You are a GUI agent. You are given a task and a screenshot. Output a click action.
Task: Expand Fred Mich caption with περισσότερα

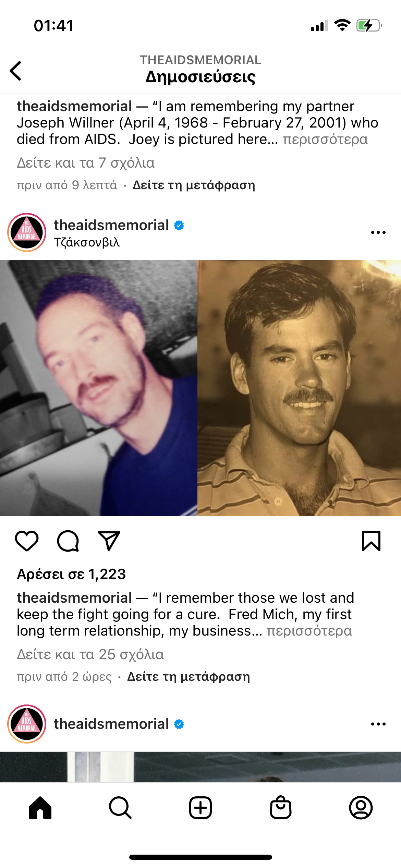coord(309,631)
